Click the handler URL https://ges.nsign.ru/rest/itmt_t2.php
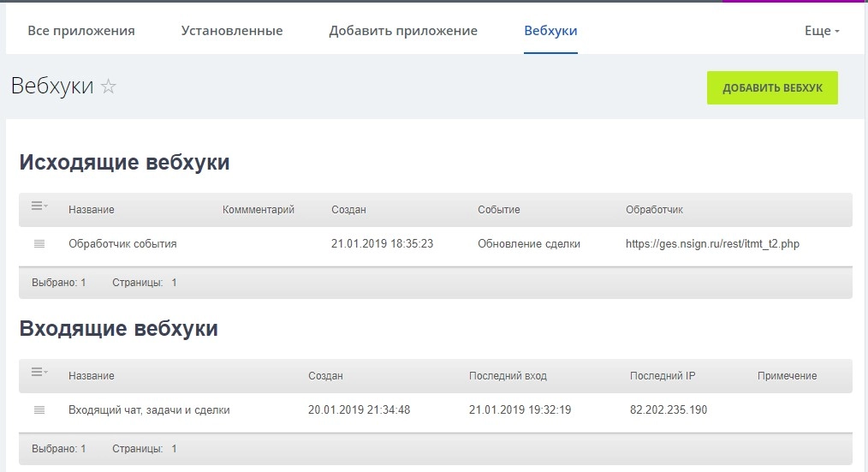868x472 pixels. pos(712,244)
